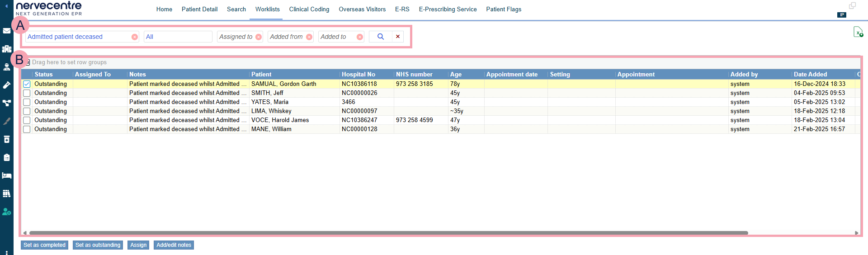This screenshot has height=255, width=868.
Task: Clear the Added from date filter
Action: pyautogui.click(x=309, y=37)
